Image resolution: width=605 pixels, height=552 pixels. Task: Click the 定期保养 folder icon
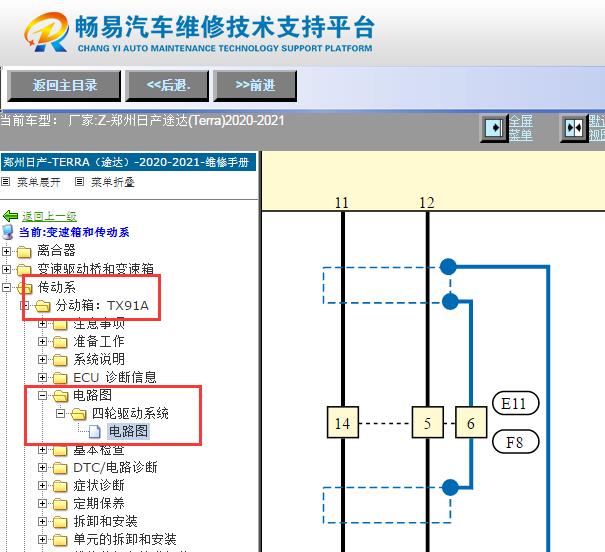(x=60, y=504)
